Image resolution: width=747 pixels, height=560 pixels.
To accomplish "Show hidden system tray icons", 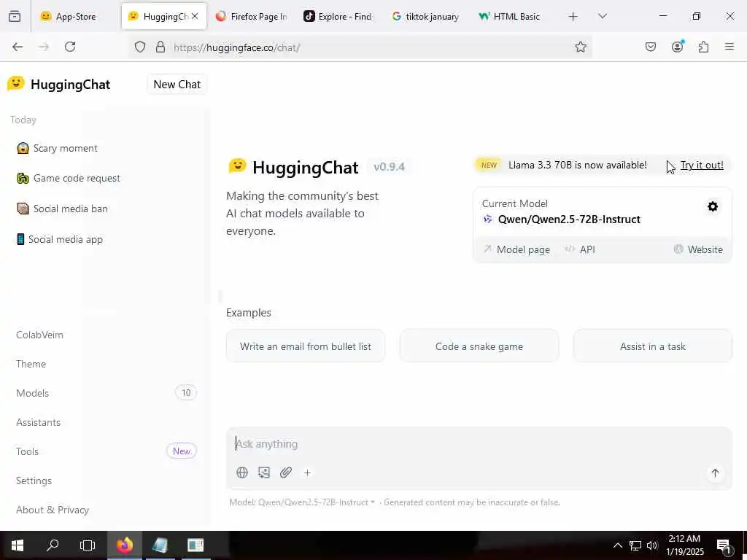I will click(x=617, y=545).
